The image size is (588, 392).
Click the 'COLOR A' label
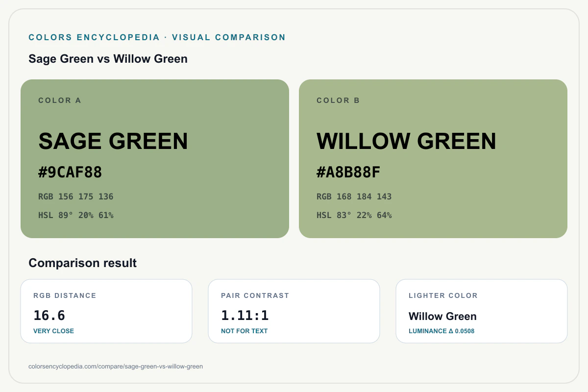pos(60,100)
